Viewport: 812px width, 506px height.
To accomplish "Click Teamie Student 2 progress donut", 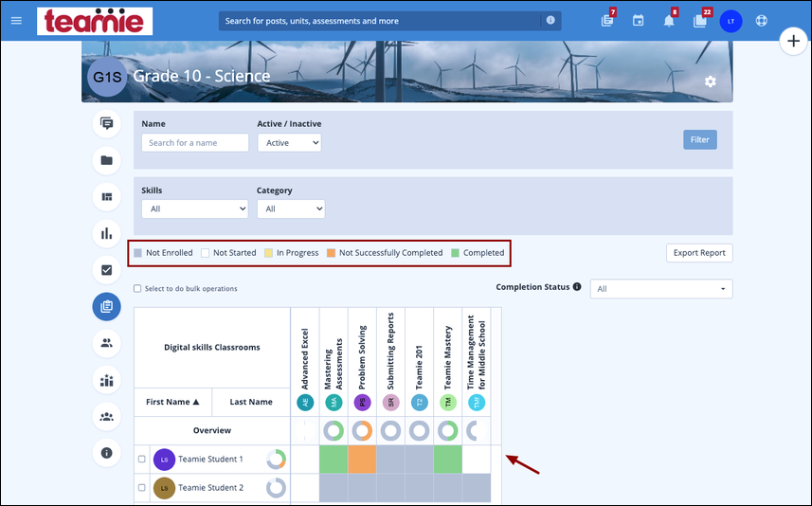I will (276, 487).
